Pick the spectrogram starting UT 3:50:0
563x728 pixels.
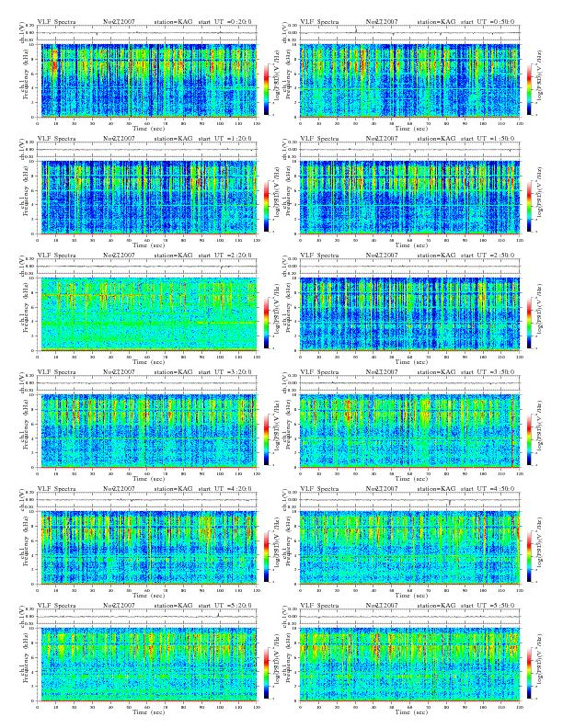click(x=409, y=431)
